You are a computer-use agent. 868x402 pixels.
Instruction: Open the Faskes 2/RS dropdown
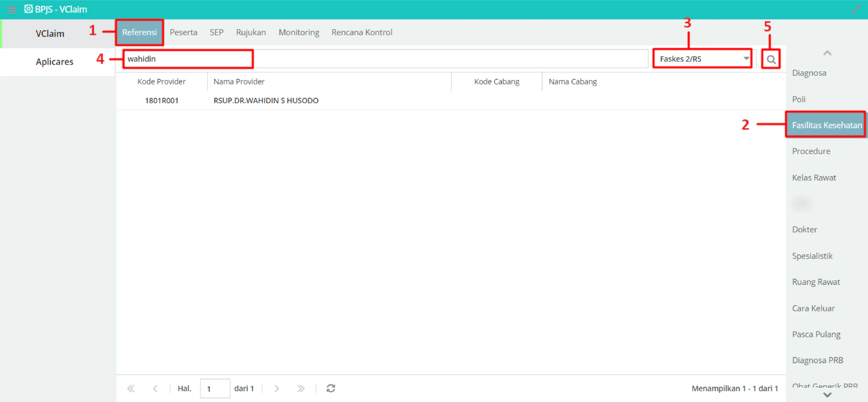(702, 59)
